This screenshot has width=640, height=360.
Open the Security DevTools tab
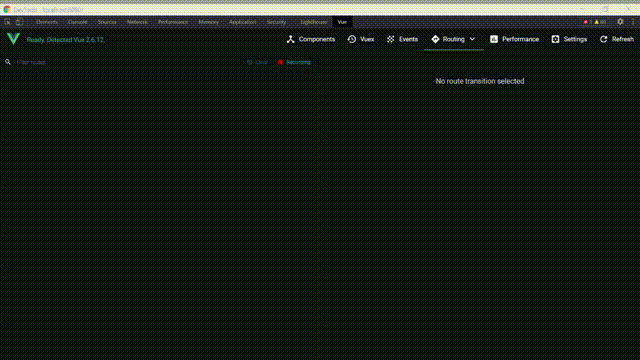276,22
